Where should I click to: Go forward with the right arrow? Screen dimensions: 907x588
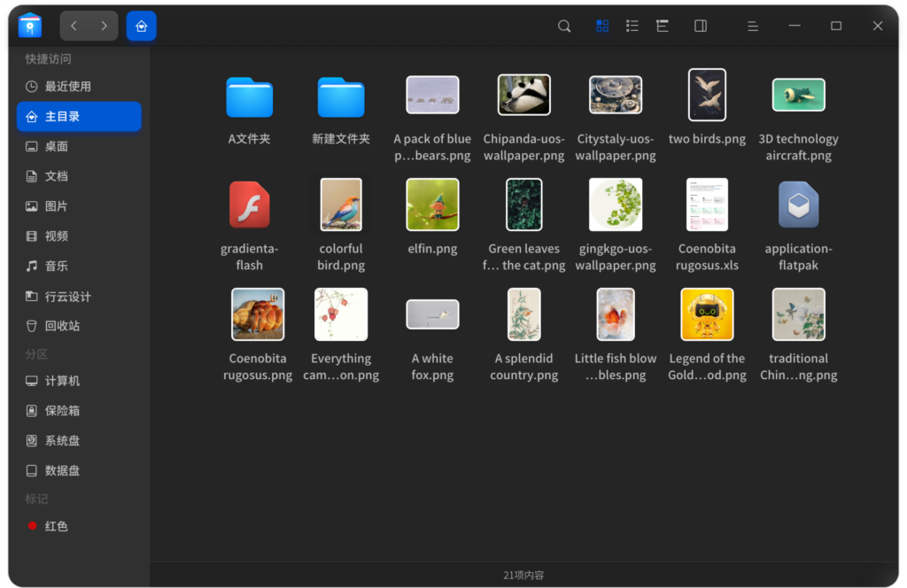tap(104, 27)
